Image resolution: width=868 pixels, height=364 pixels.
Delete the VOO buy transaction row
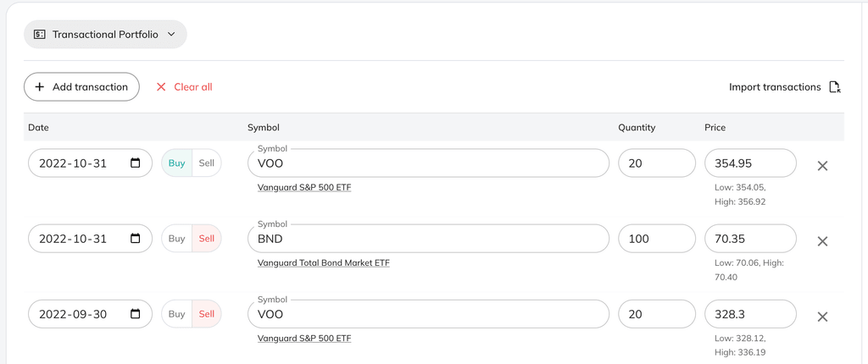821,166
